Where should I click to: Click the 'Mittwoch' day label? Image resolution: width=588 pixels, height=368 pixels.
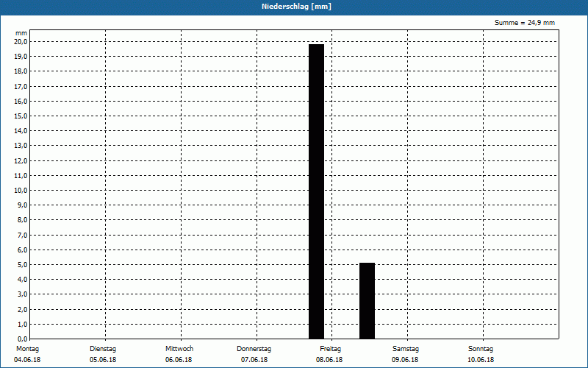pos(179,349)
